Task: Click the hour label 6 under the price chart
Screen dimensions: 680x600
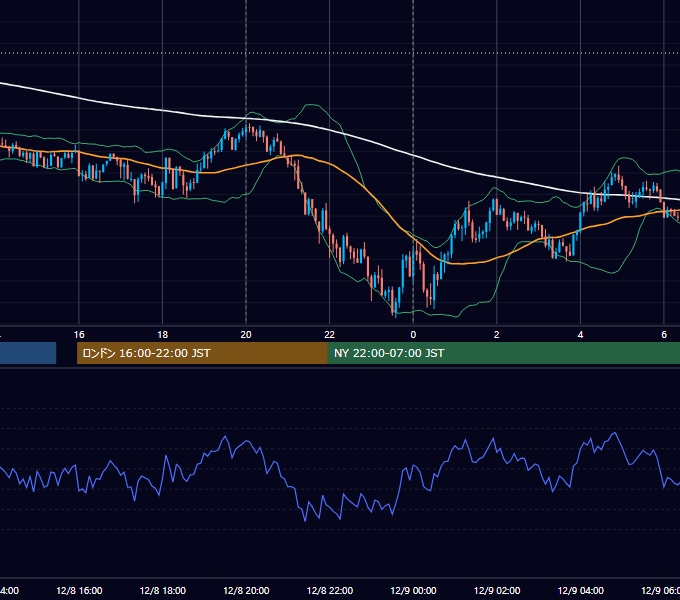Action: coord(664,334)
